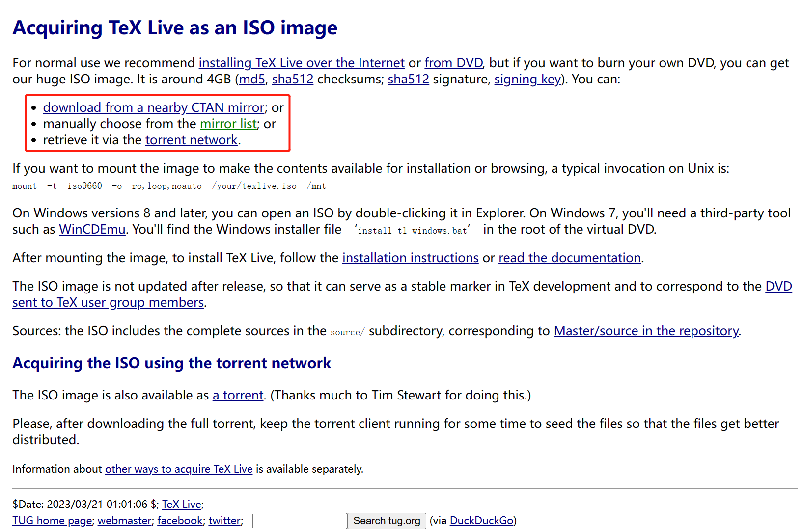Click the 'Search tug.org' button

point(387,521)
